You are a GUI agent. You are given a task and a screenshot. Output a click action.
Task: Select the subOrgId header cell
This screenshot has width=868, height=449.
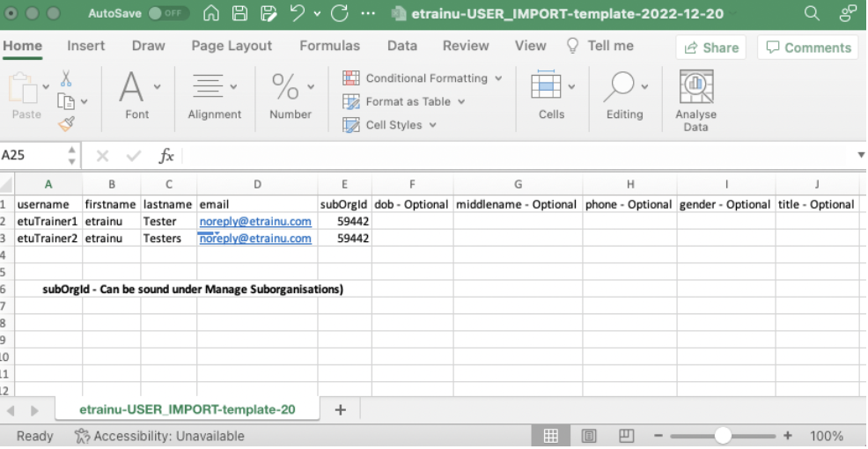pyautogui.click(x=345, y=204)
